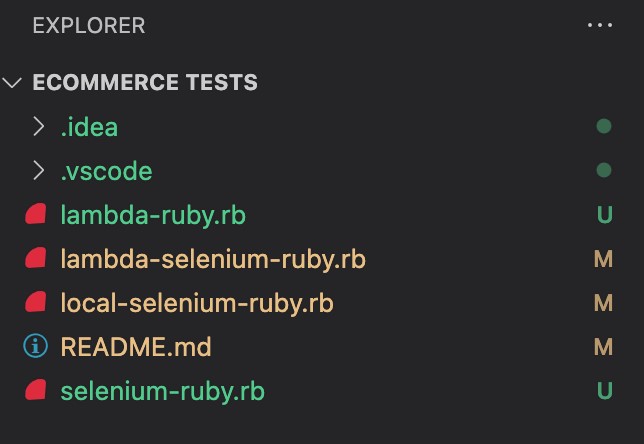Select the selenium-ruby.rb file
This screenshot has width=644, height=444.
click(x=163, y=391)
